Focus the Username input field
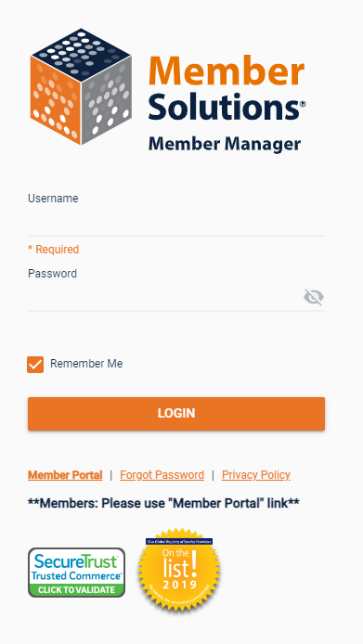This screenshot has width=363, height=644. click(x=176, y=223)
